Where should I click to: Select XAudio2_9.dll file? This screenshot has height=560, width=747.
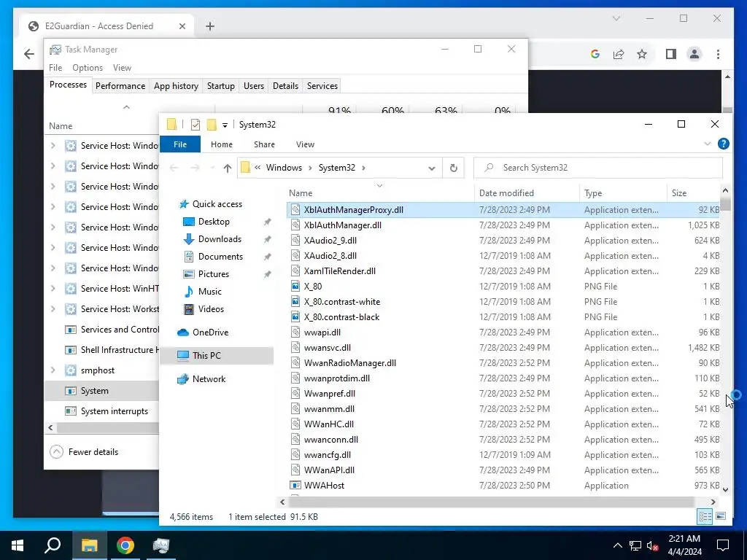330,241
